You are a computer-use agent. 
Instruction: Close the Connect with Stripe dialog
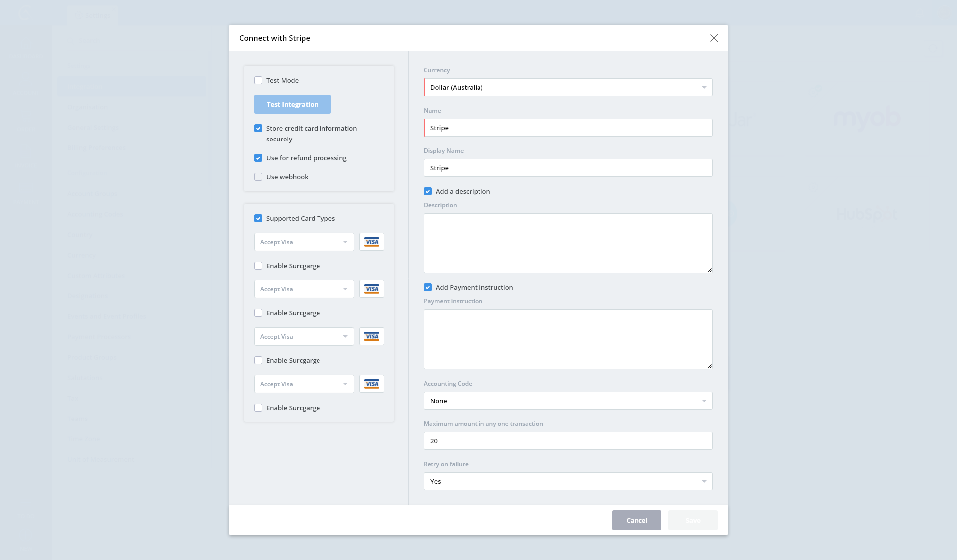coord(714,38)
